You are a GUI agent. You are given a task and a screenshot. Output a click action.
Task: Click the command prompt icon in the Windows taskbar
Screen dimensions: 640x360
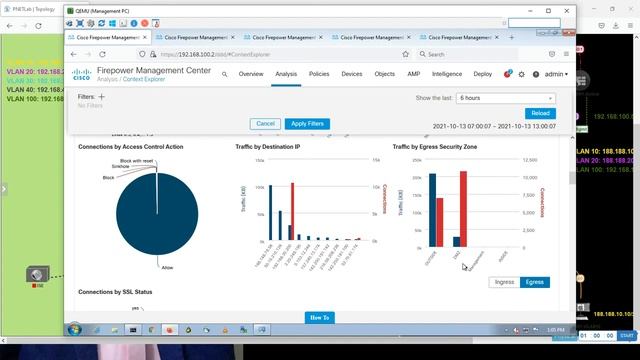[133, 330]
